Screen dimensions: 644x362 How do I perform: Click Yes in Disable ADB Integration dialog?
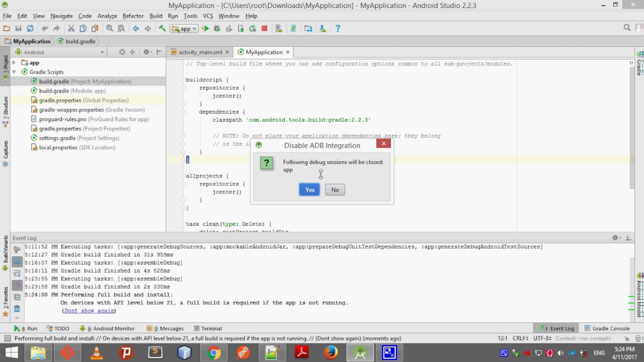tap(309, 190)
